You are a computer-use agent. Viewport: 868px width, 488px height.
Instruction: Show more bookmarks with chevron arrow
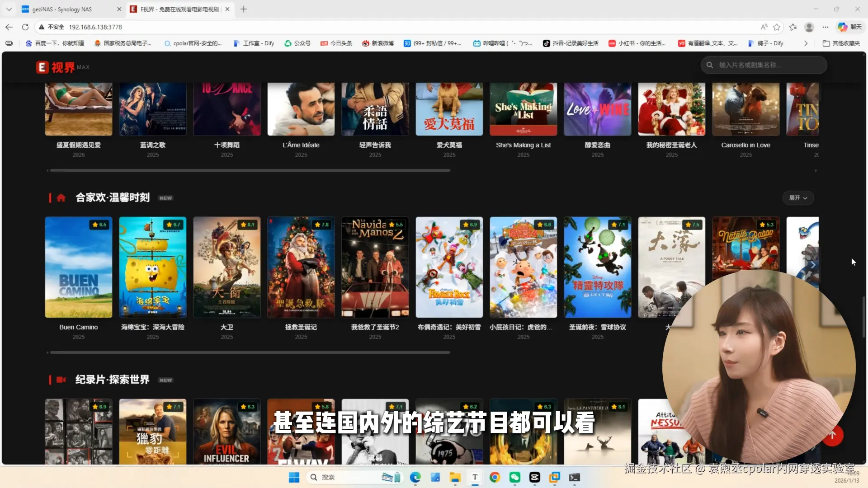[x=806, y=43]
